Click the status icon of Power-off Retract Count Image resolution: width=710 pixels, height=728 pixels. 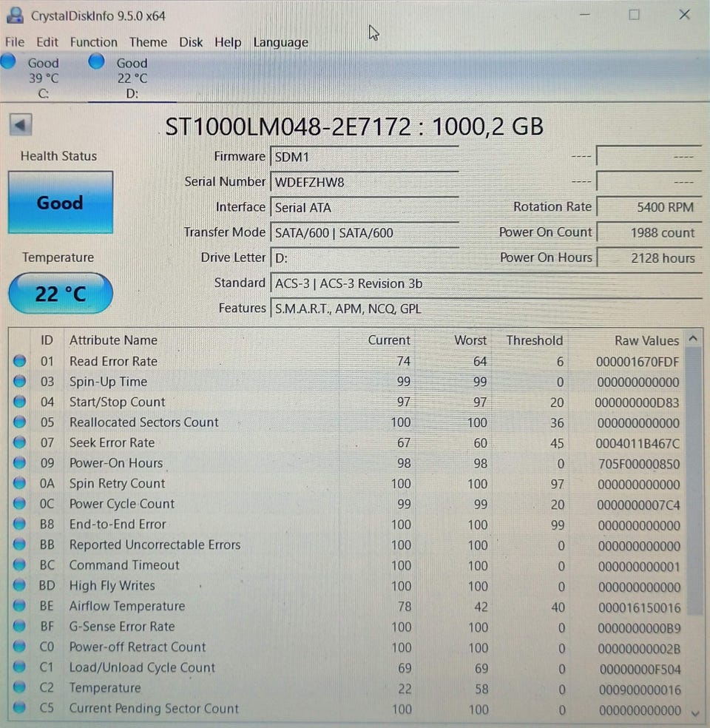tap(19, 647)
